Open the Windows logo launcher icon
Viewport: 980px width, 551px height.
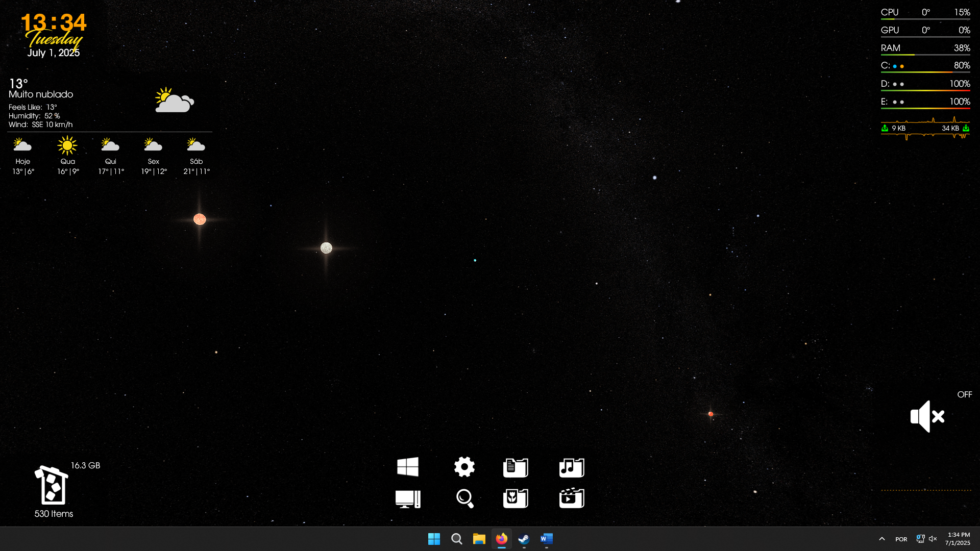408,467
